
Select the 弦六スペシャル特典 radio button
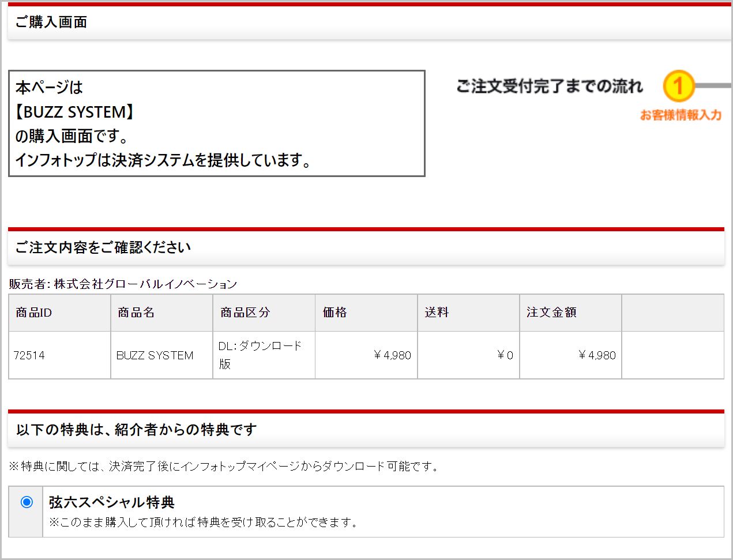click(27, 502)
